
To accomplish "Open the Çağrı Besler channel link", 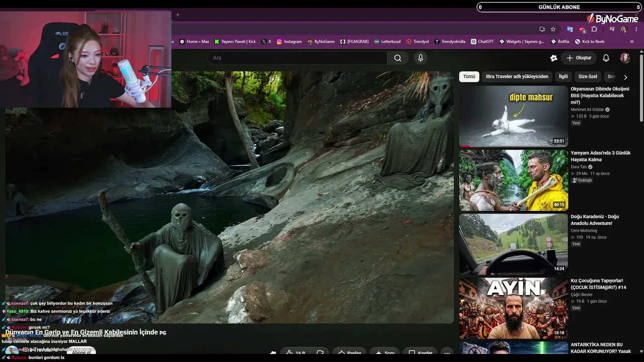I will [582, 295].
